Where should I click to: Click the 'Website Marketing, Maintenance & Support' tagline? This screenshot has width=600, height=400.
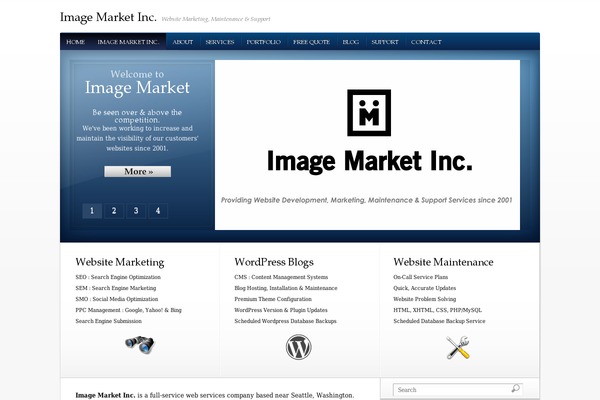pos(216,19)
